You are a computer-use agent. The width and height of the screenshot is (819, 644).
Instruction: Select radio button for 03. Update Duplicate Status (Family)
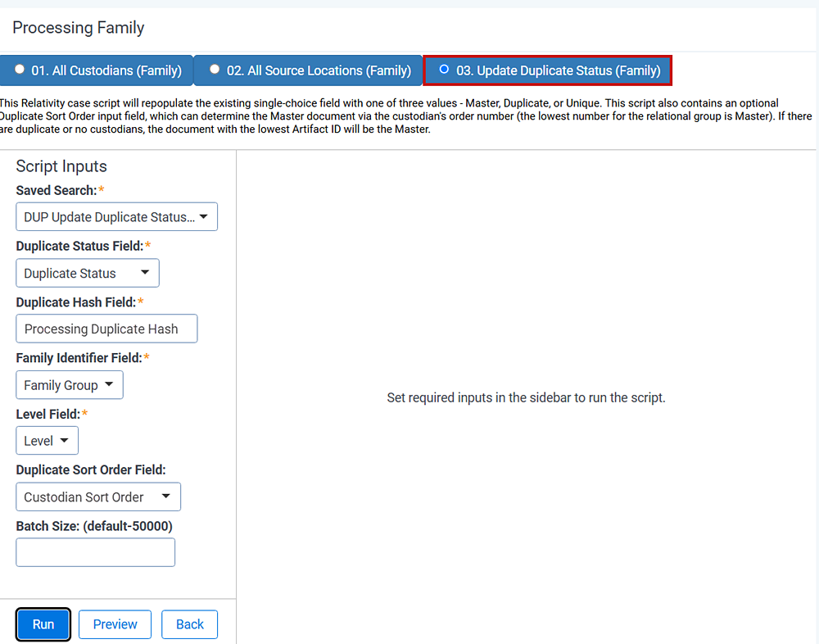coord(443,70)
